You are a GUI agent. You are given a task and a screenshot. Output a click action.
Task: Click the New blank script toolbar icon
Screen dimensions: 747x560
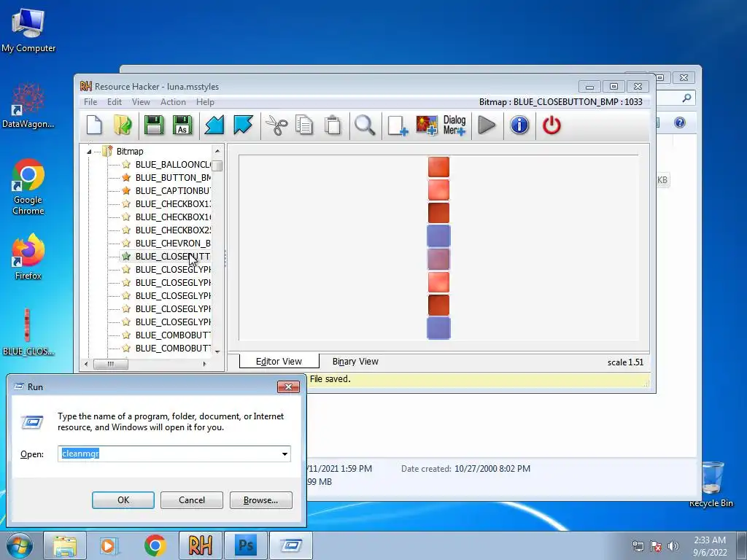(x=94, y=125)
